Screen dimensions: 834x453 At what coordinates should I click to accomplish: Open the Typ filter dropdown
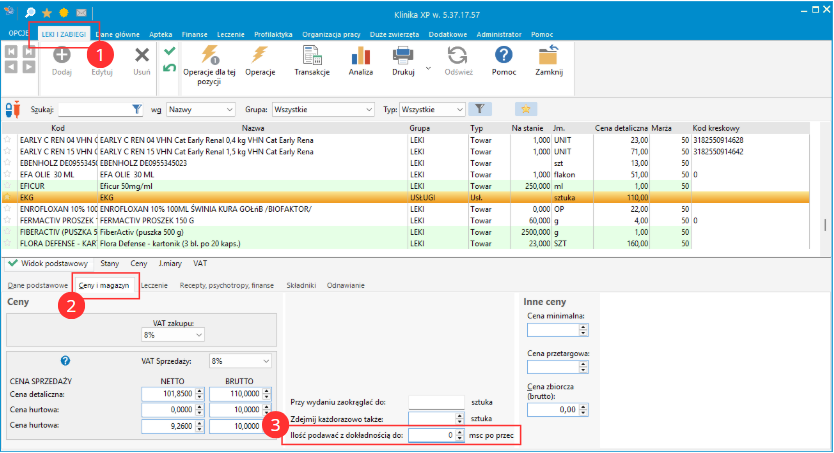click(460, 108)
